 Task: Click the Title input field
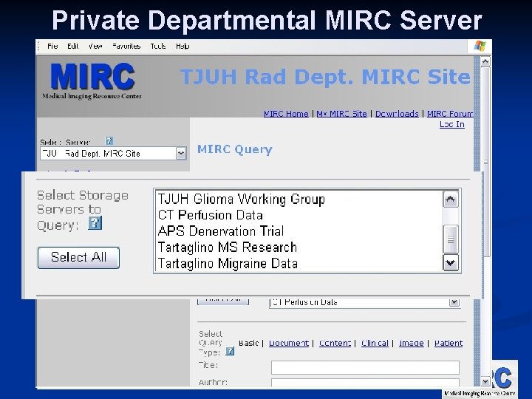coord(365,367)
